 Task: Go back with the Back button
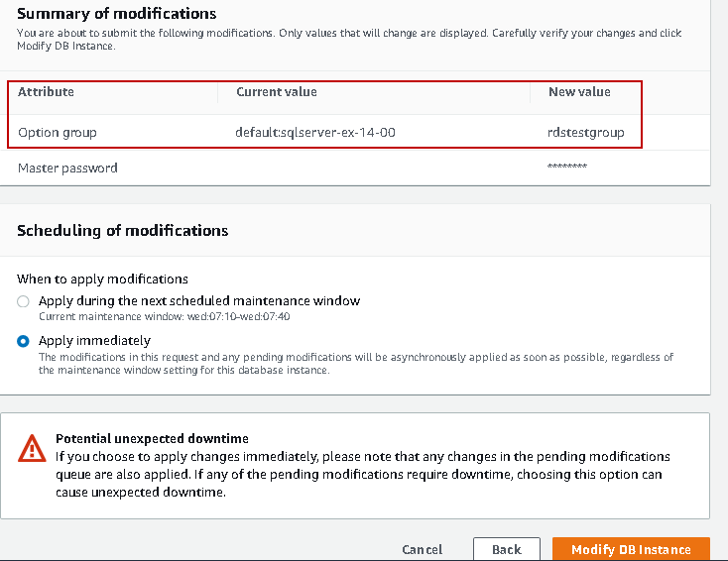point(507,549)
